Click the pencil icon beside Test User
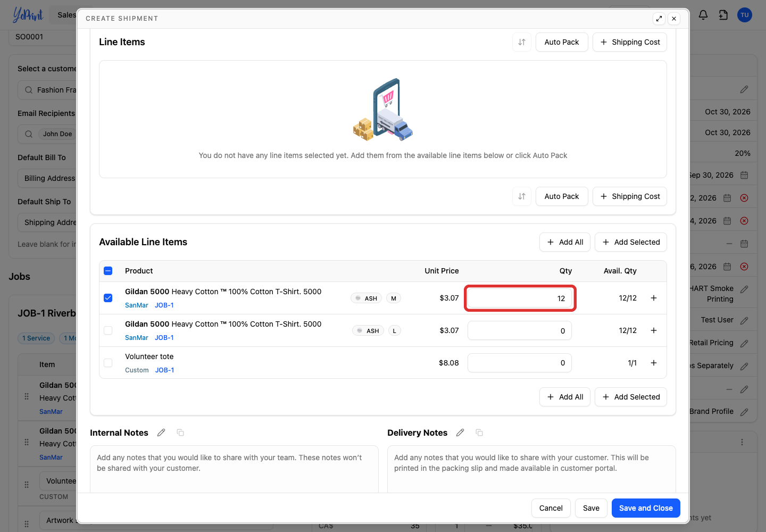Screen dimensions: 766x532 point(744,320)
